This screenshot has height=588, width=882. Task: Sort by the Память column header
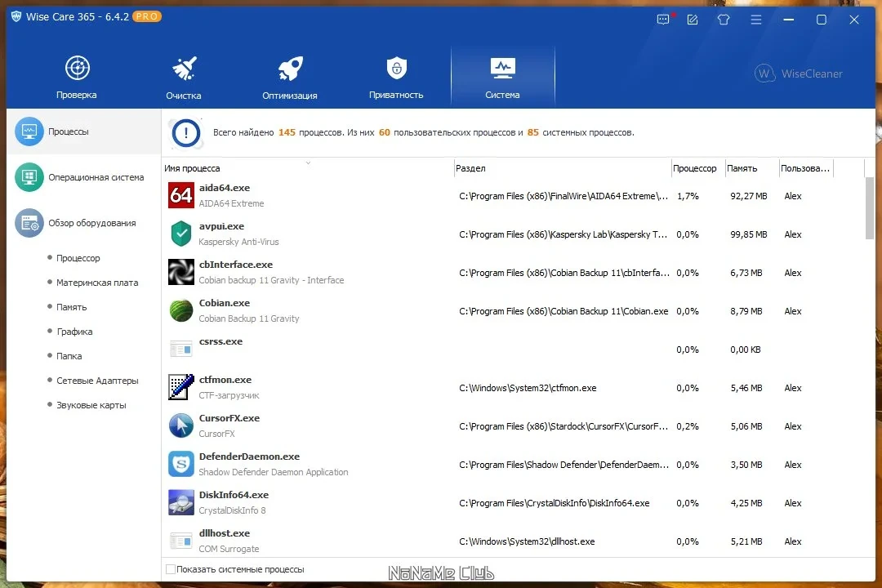tap(751, 168)
